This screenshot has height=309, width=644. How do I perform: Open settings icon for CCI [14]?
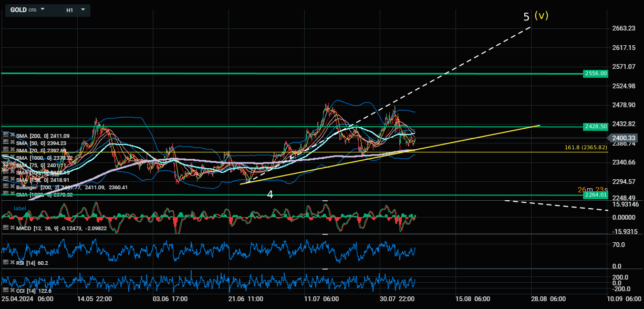tap(5, 290)
